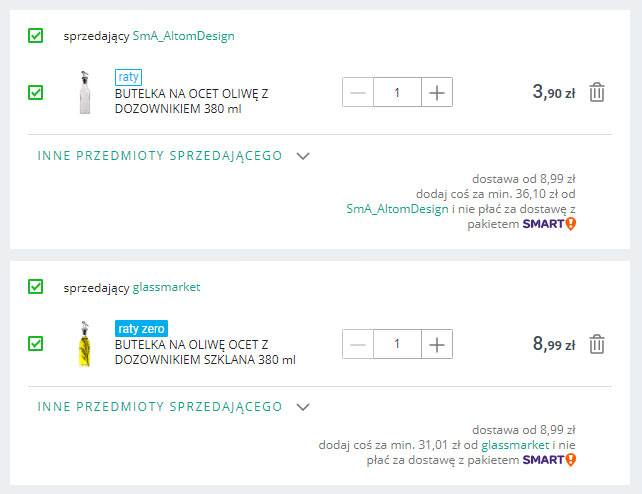This screenshot has height=494, width=642.
Task: Open glassmarket seller link in header
Action: (x=166, y=287)
